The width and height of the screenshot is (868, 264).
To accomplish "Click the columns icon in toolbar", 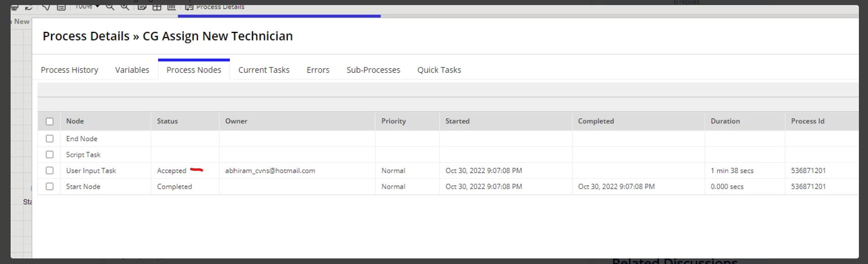I will (x=172, y=7).
